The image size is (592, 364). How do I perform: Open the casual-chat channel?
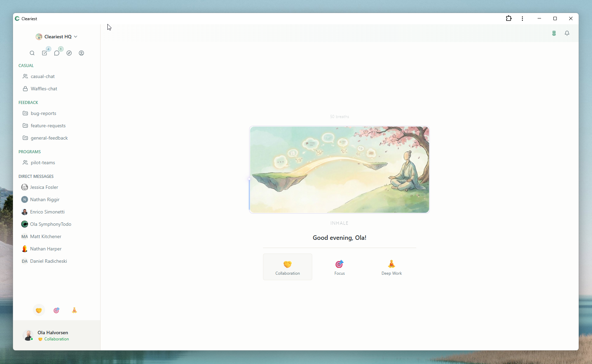pyautogui.click(x=56, y=76)
